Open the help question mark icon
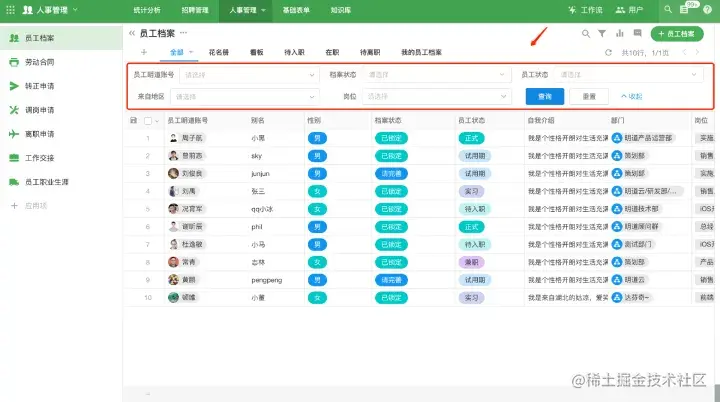720x402 pixels. click(707, 10)
